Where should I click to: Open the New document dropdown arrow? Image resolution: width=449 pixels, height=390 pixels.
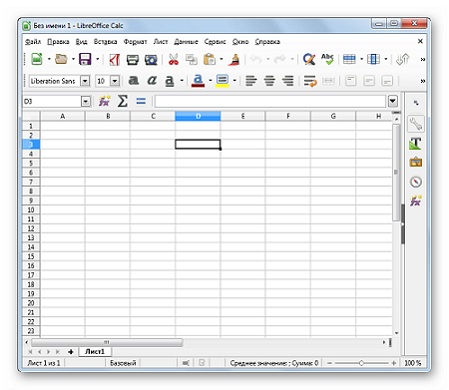(x=49, y=59)
